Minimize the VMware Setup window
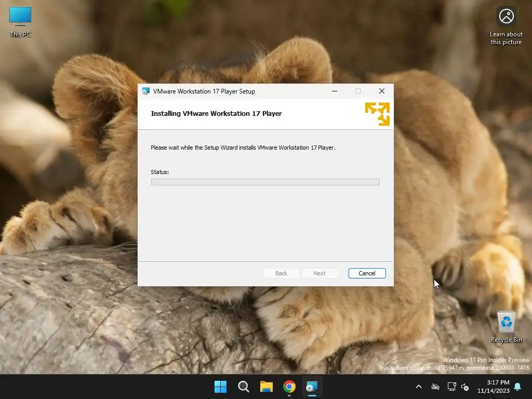 (335, 91)
